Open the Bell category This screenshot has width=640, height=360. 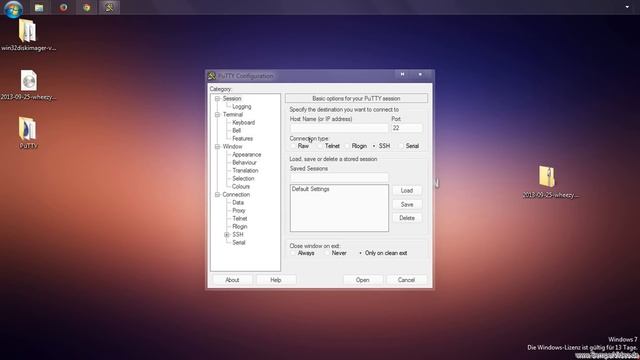(236, 131)
